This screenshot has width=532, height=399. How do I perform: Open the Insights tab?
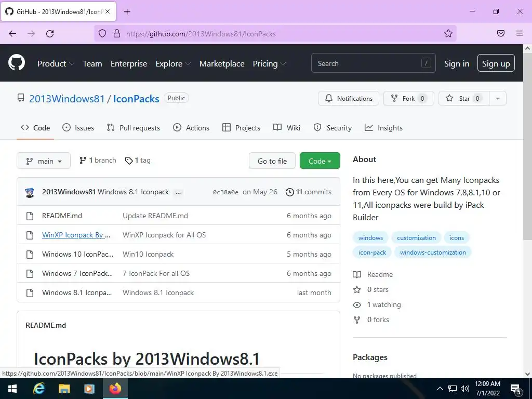(383, 128)
